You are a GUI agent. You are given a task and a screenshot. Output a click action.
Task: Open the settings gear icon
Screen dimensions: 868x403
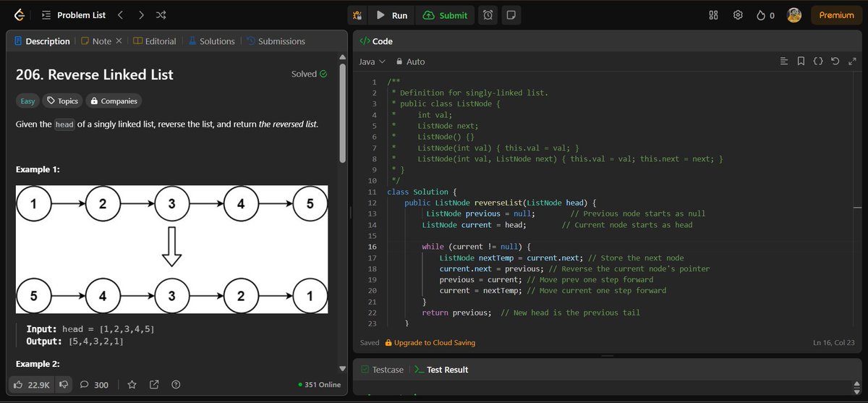[x=738, y=15]
